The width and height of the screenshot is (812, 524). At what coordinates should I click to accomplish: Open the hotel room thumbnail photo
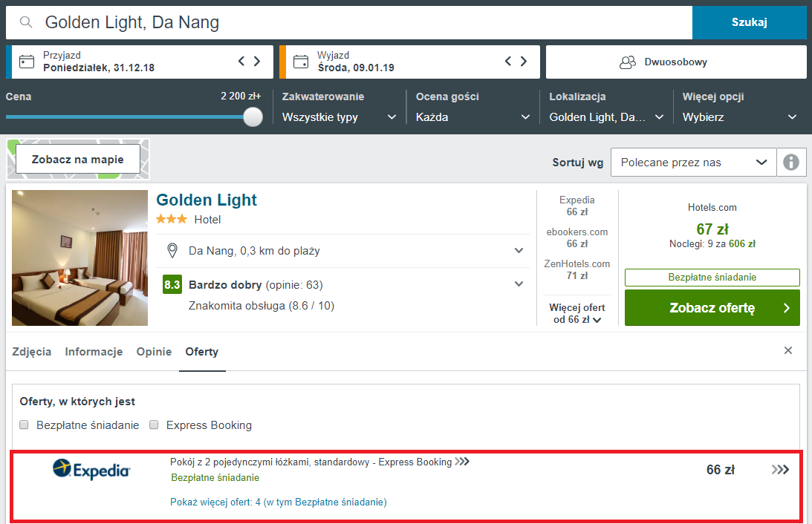79,258
